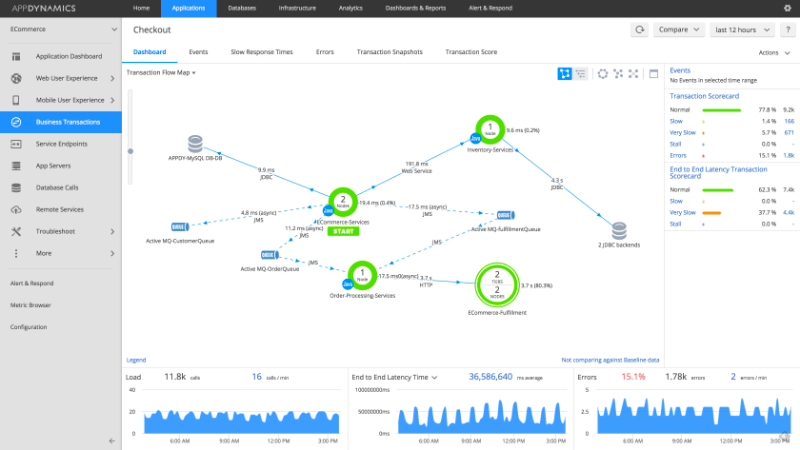
Task: Click the flow map zoom slider handle
Action: tap(131, 151)
